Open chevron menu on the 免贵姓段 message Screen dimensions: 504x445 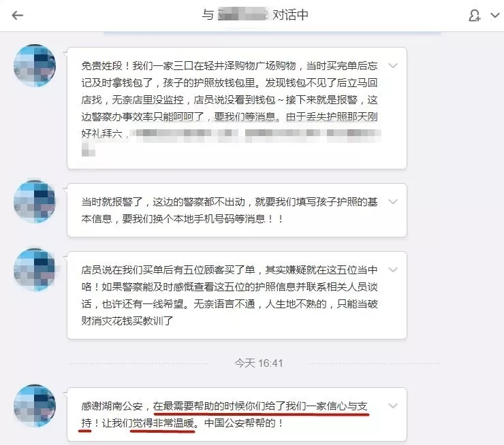[x=393, y=66]
